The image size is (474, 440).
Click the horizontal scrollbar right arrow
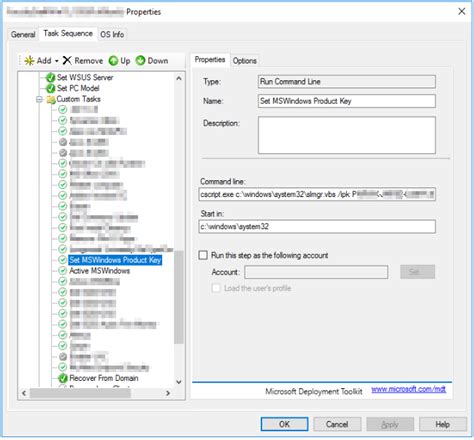pyautogui.click(x=168, y=393)
